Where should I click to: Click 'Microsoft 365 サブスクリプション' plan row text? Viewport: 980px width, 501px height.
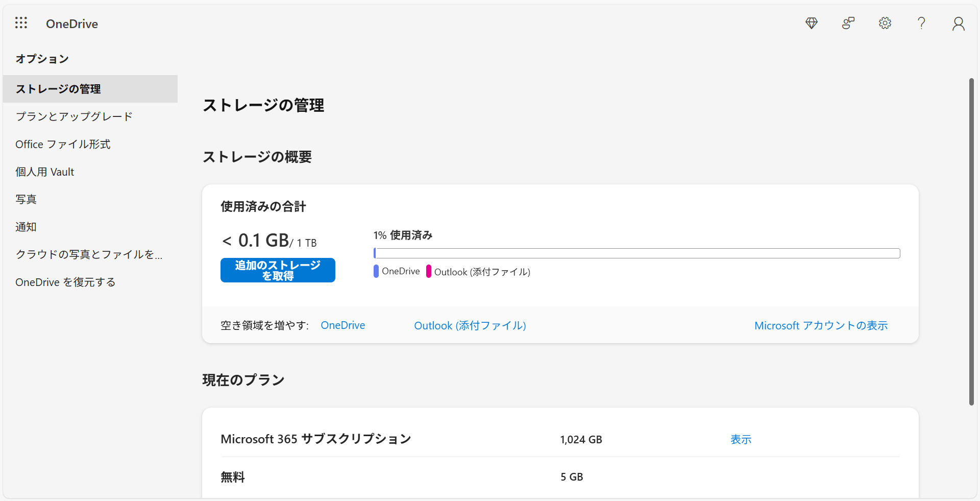[x=316, y=439]
